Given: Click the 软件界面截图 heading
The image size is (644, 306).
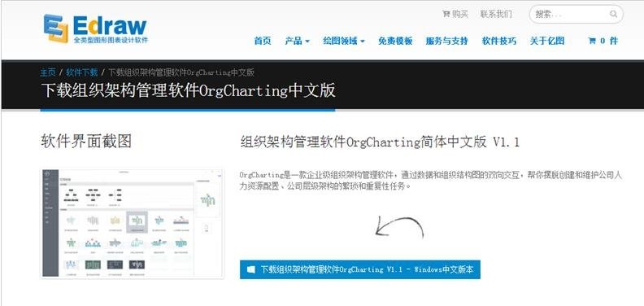Looking at the screenshot, I should (x=86, y=141).
